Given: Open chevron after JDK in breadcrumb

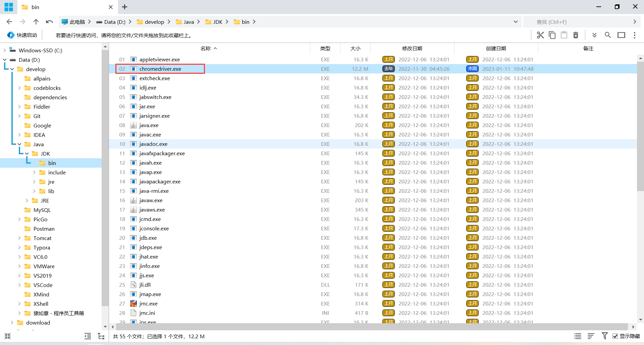Looking at the screenshot, I should (x=227, y=22).
